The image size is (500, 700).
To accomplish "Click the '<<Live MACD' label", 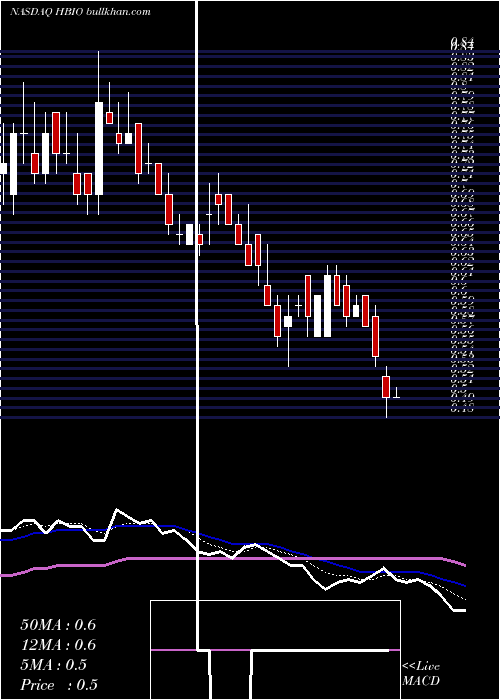I will coord(421,673).
